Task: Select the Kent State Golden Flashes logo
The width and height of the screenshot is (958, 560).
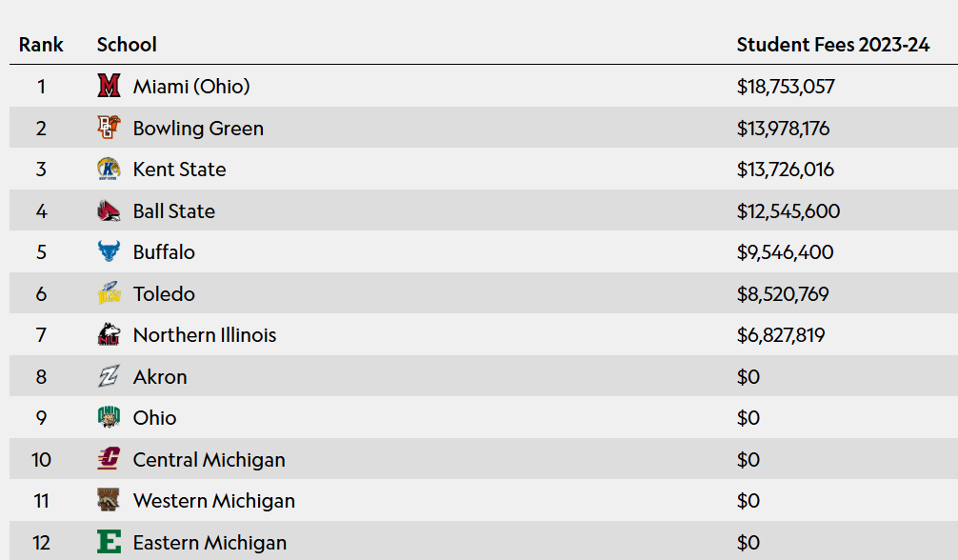Action: [109, 169]
